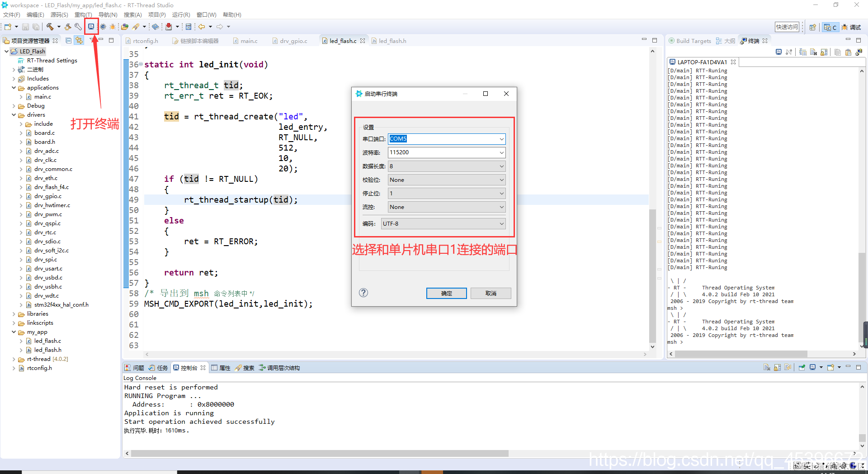
Task: Click the open perspective icon
Action: tap(812, 27)
